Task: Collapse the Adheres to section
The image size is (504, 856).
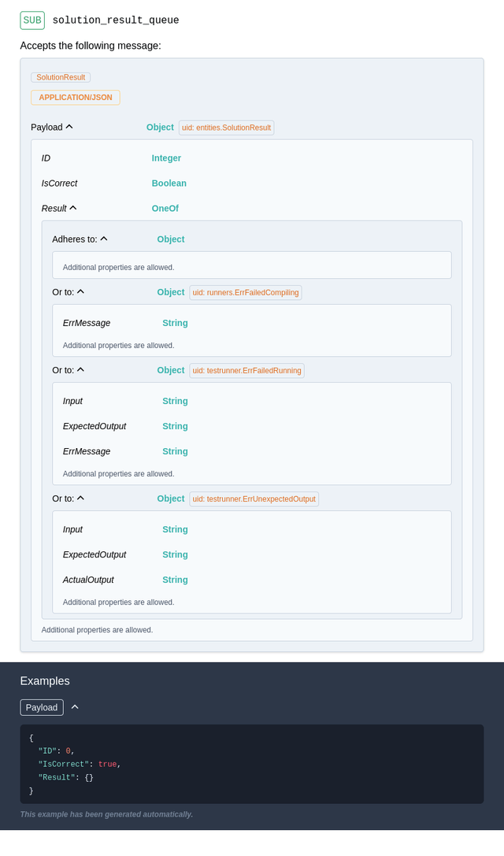Action: pos(104,239)
